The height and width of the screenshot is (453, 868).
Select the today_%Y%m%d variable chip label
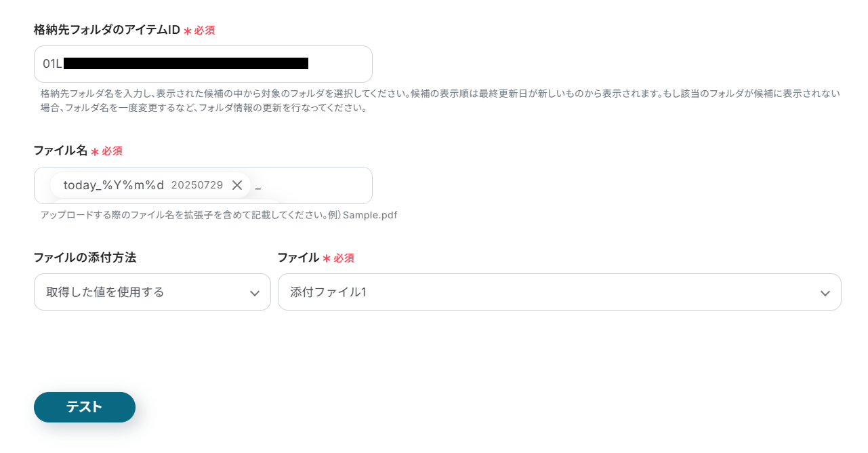point(114,185)
